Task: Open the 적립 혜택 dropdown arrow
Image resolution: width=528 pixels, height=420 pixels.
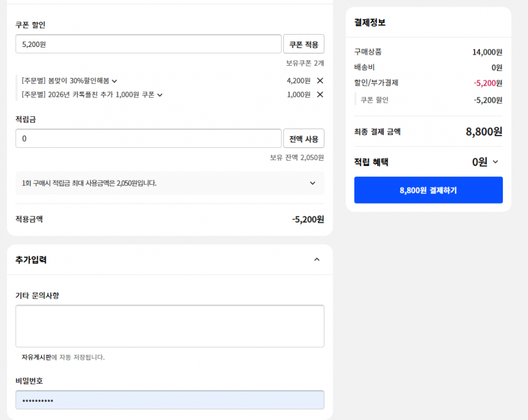Action: (x=495, y=162)
